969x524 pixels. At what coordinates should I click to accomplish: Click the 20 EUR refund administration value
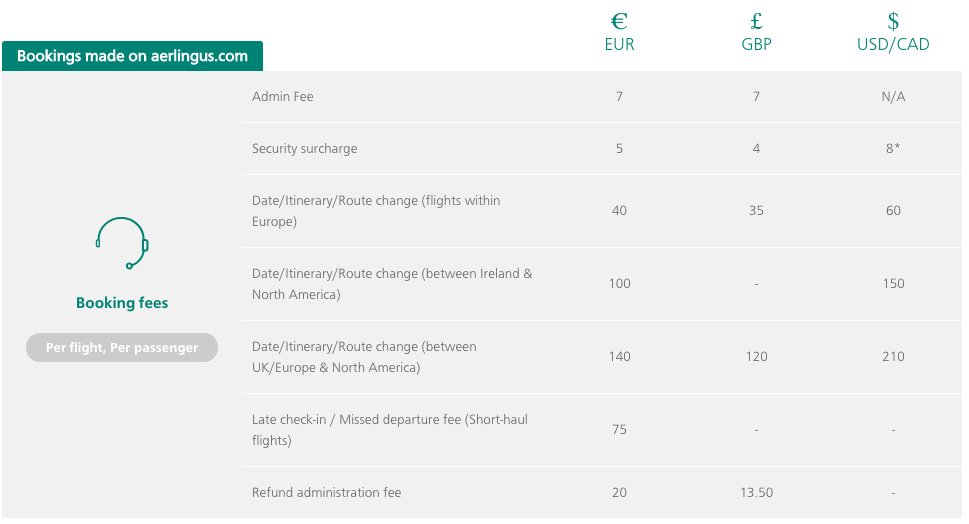(x=619, y=492)
